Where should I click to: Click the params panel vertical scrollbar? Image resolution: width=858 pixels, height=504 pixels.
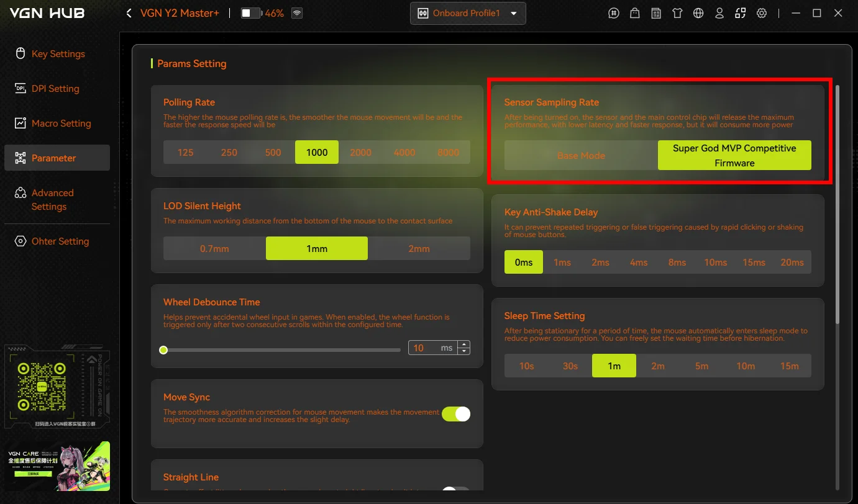(x=837, y=205)
